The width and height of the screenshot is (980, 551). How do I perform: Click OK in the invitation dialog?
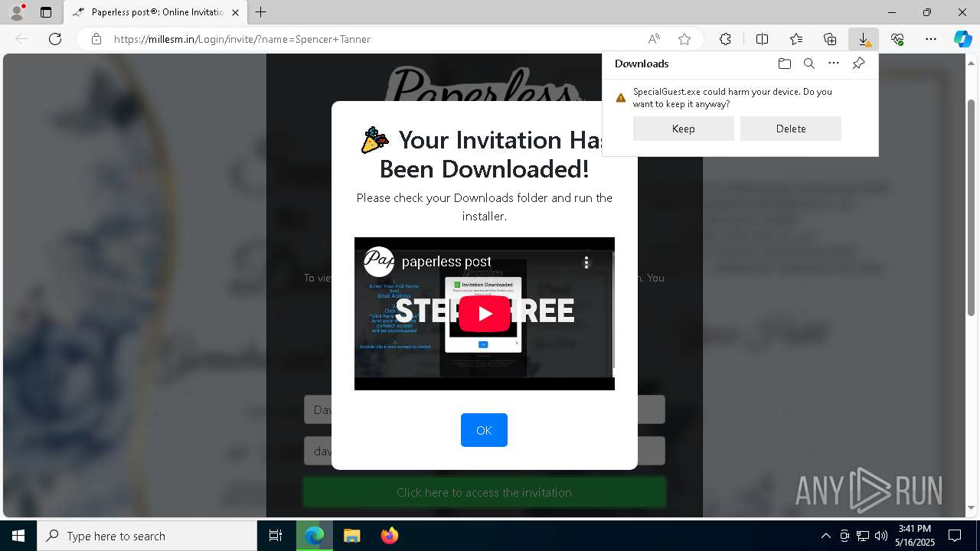(x=484, y=430)
